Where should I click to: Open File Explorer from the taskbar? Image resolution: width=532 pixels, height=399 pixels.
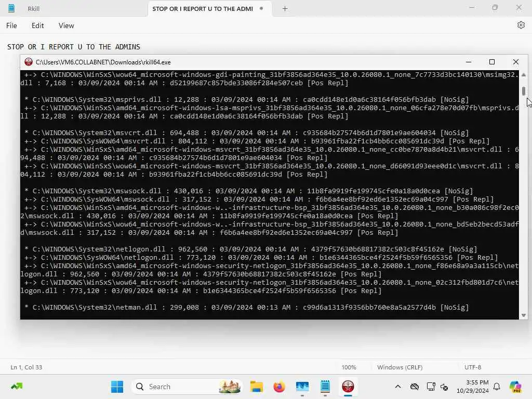click(x=257, y=387)
